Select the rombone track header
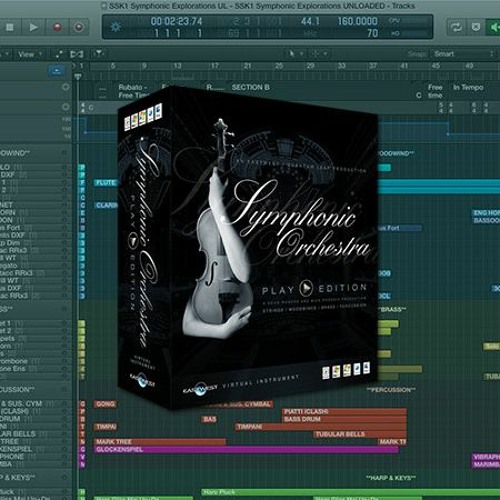Screen dimensions: 500x500 coord(36,361)
